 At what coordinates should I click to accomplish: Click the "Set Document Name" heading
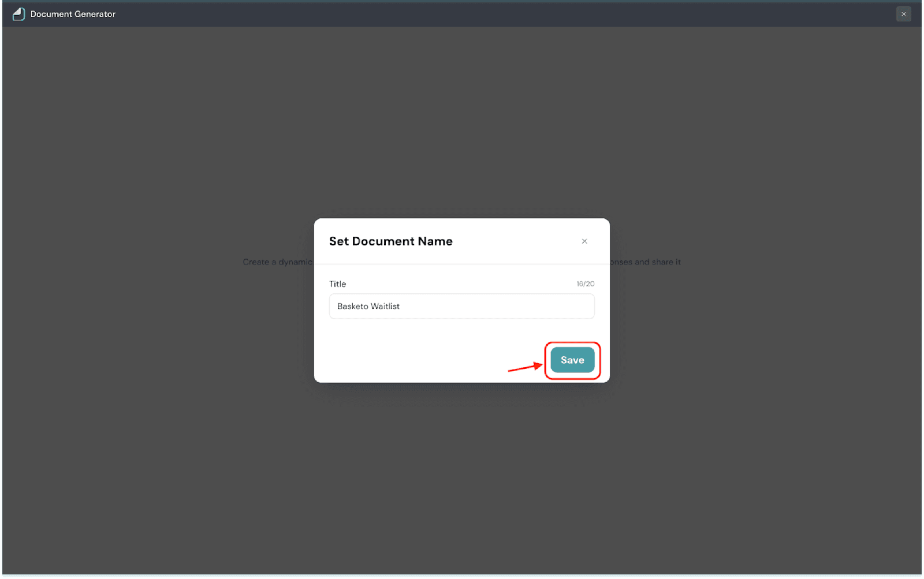click(x=390, y=241)
